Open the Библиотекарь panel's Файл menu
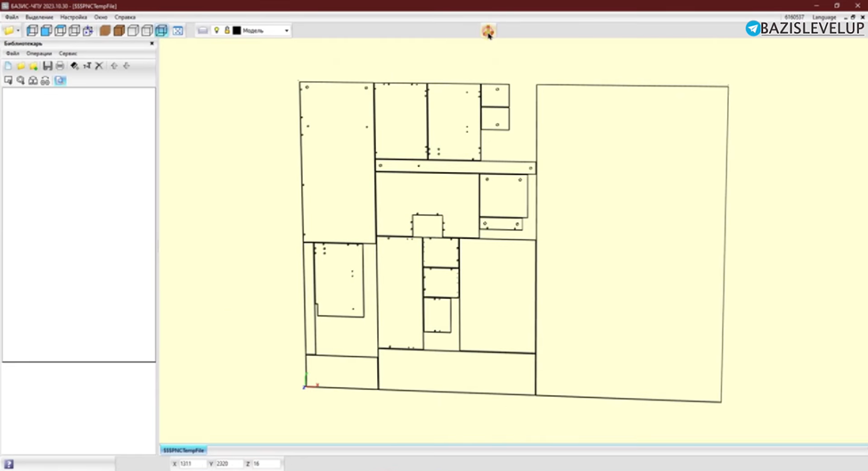Viewport: 868px width, 471px height. [x=12, y=54]
